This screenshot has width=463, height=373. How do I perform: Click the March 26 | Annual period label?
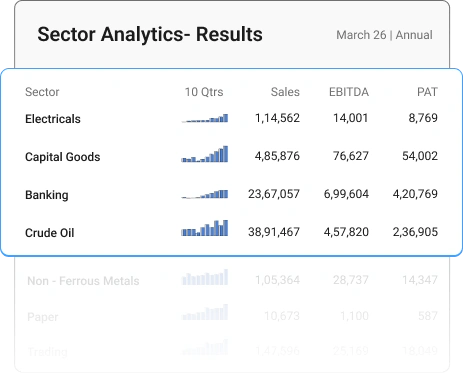pyautogui.click(x=384, y=35)
